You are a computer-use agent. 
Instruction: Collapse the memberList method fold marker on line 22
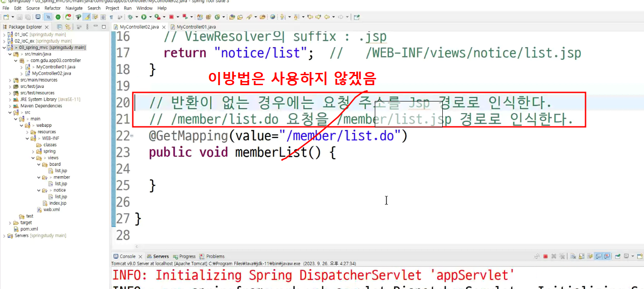(x=132, y=136)
